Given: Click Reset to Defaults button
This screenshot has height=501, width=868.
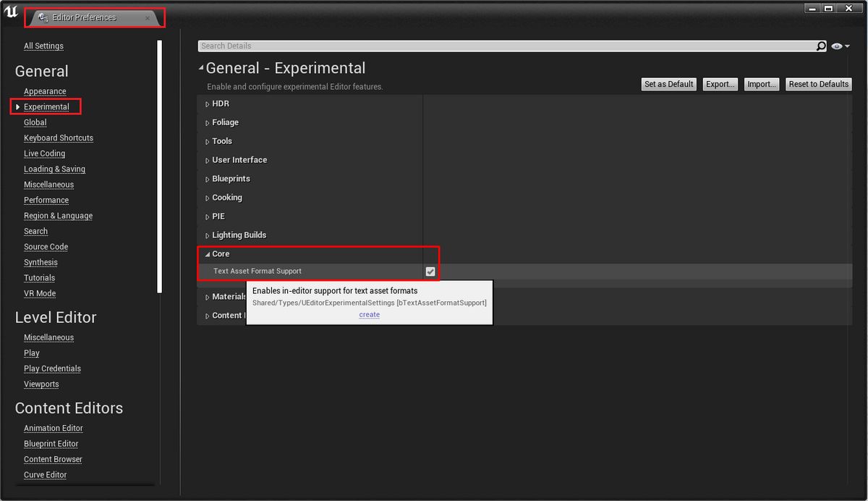Looking at the screenshot, I should 818,84.
